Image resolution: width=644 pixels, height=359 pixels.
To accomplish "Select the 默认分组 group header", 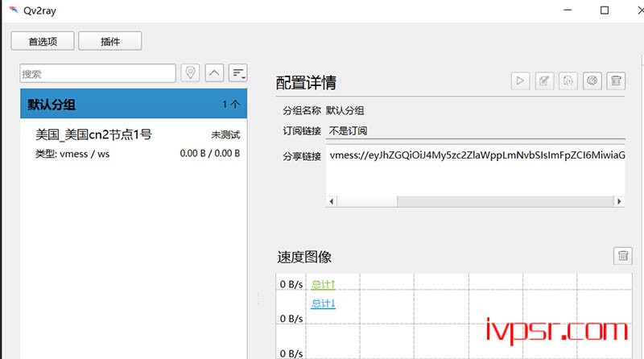I will coord(134,104).
